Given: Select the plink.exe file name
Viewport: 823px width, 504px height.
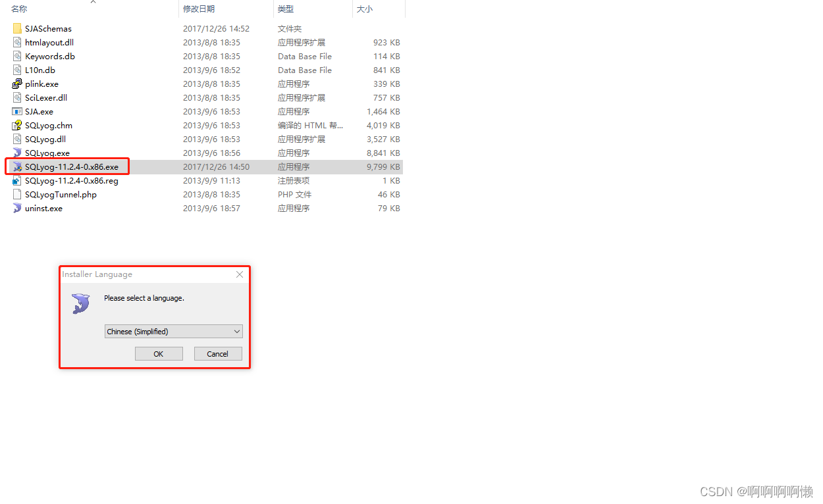Looking at the screenshot, I should (41, 84).
